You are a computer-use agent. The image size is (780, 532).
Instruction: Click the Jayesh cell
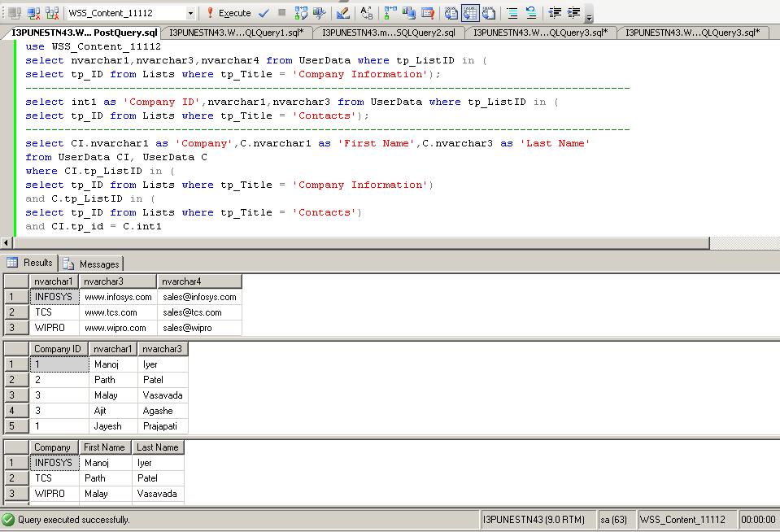[x=113, y=426]
